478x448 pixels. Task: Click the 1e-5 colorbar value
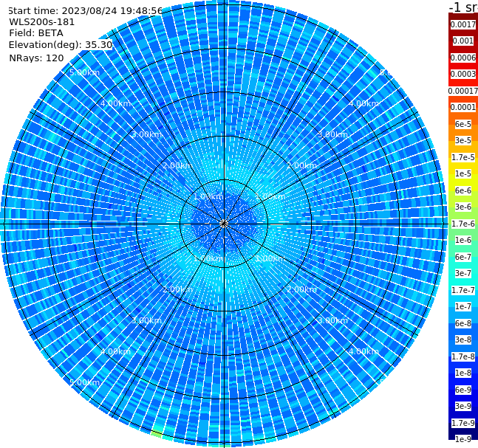coord(463,173)
